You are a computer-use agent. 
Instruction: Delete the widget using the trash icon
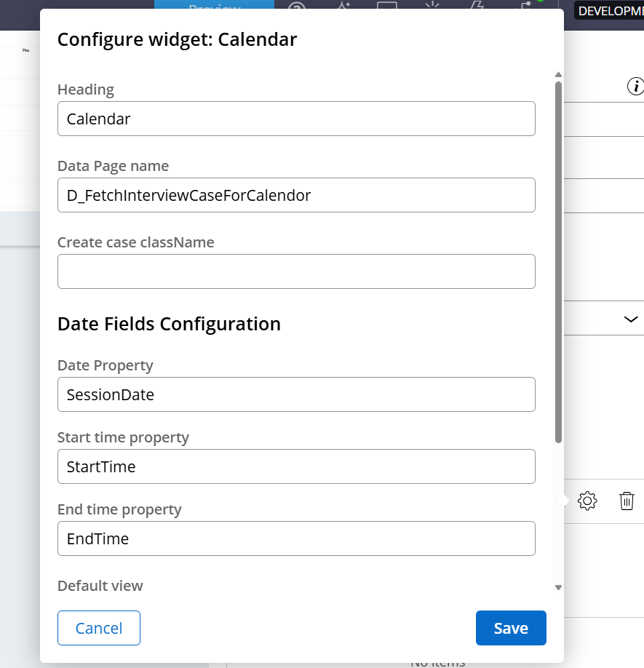coord(627,501)
